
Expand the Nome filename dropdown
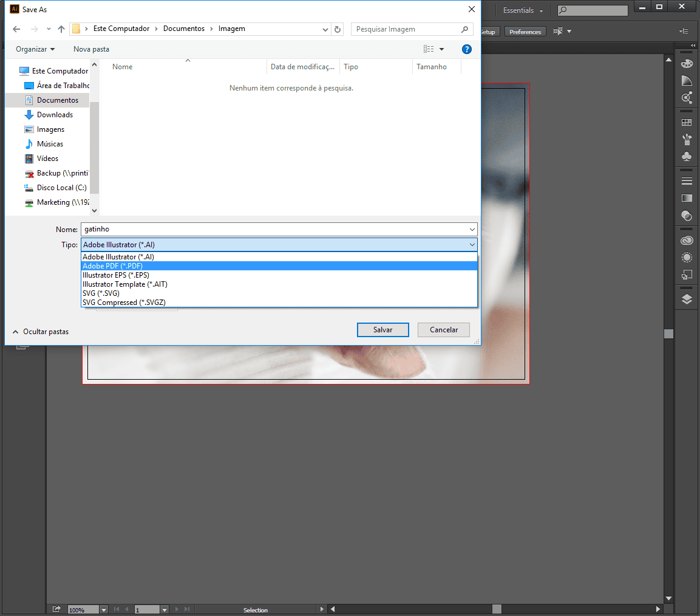pos(472,229)
